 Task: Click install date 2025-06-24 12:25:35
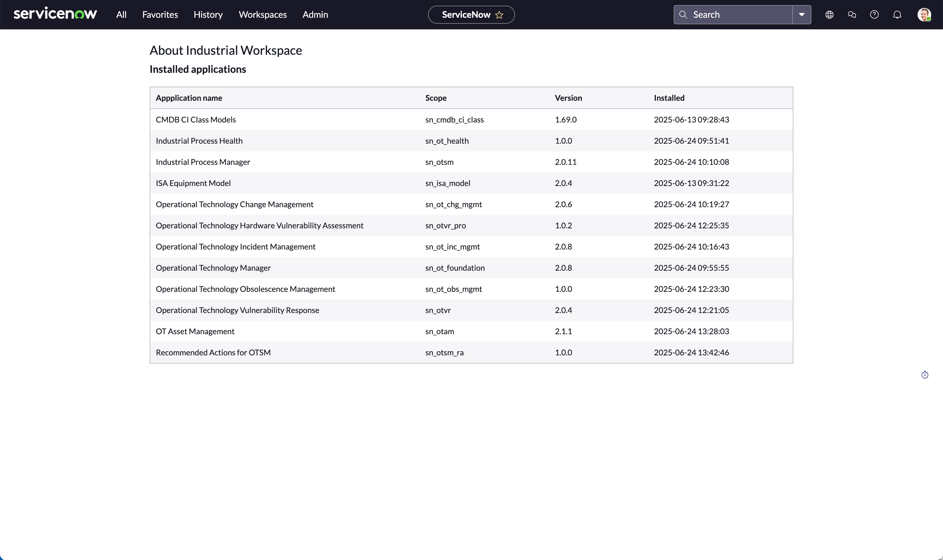point(691,225)
